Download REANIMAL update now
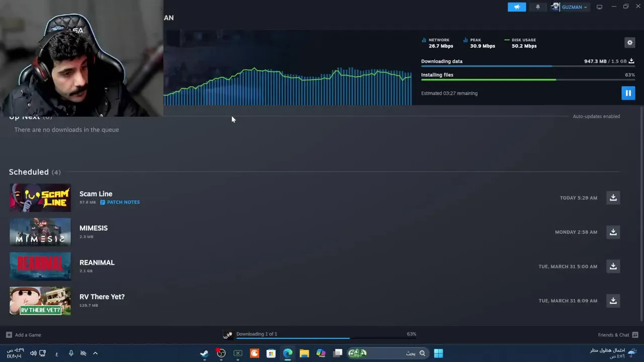 point(613,266)
